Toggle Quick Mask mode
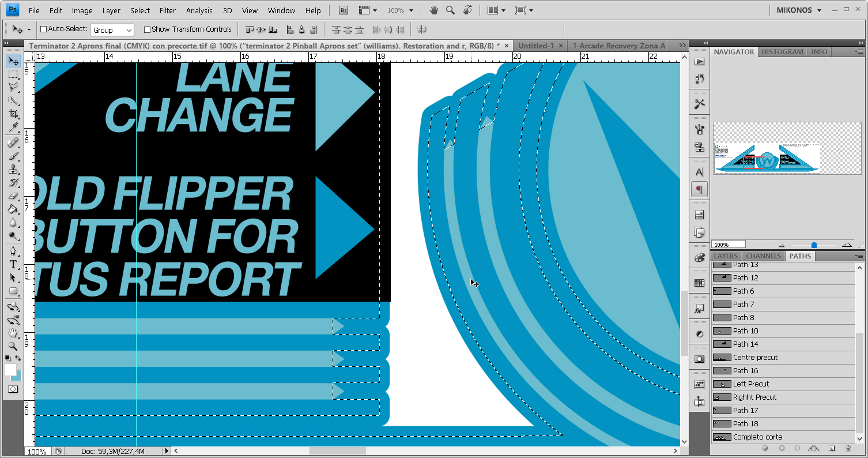 point(13,389)
